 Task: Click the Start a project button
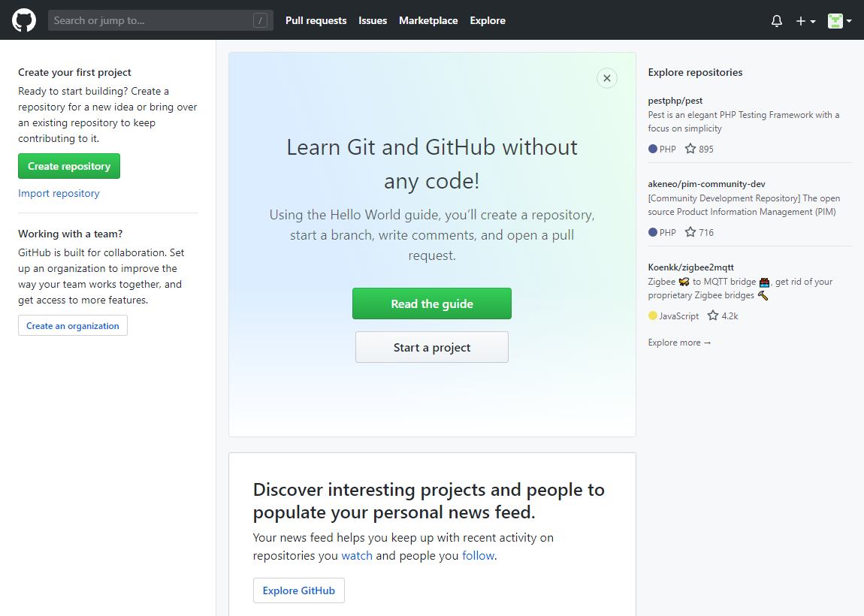click(x=432, y=347)
